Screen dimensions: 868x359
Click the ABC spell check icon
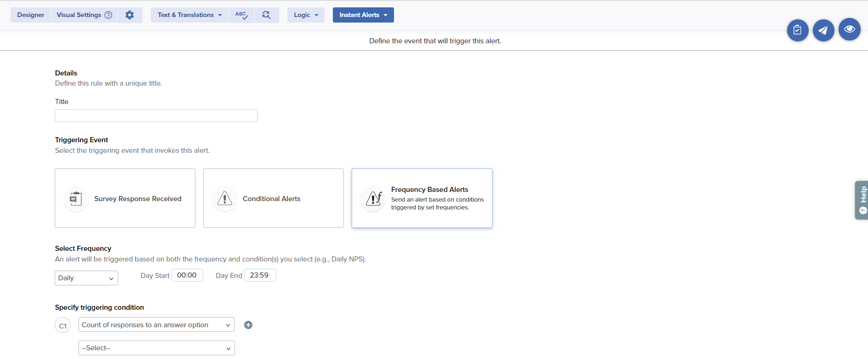[241, 15]
